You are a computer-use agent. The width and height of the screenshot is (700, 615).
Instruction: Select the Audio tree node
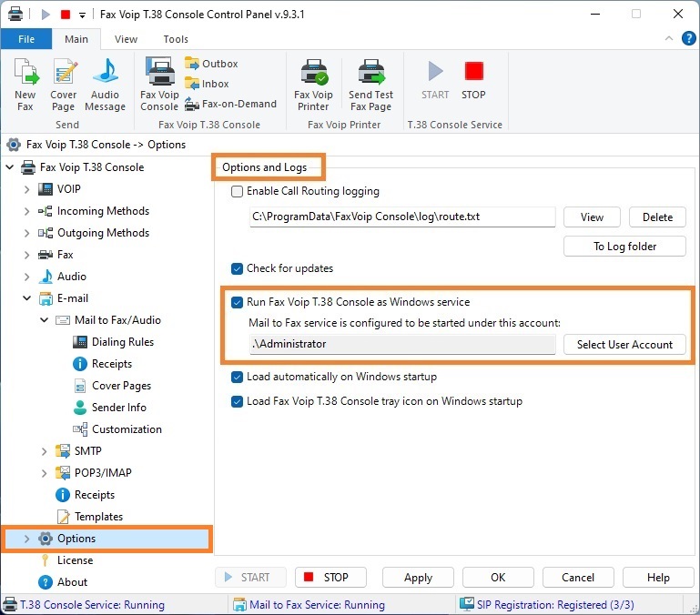point(71,277)
